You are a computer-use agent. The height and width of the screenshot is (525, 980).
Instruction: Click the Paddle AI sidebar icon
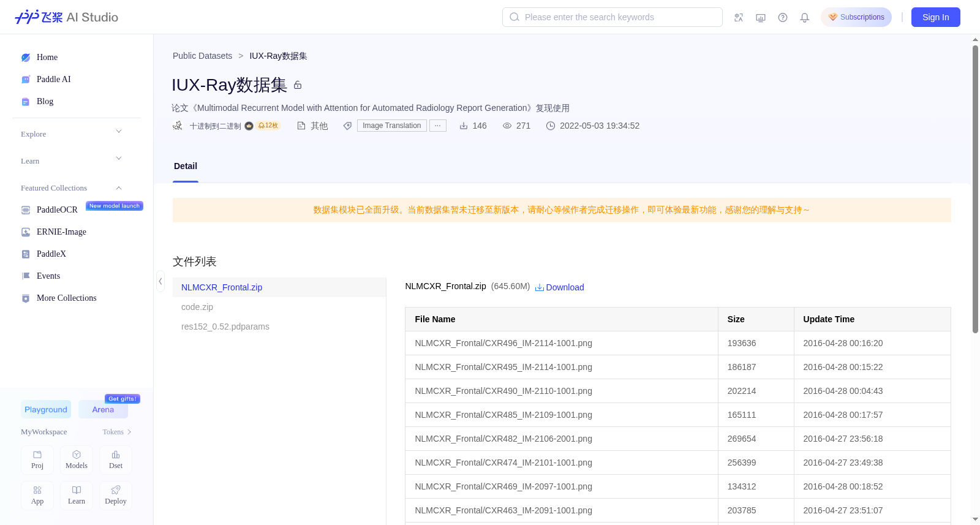point(26,80)
